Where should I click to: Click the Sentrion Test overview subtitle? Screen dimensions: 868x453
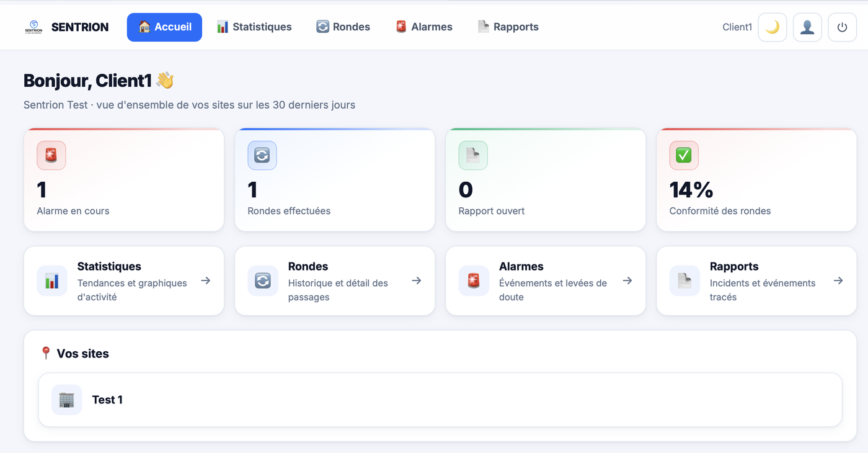tap(189, 105)
